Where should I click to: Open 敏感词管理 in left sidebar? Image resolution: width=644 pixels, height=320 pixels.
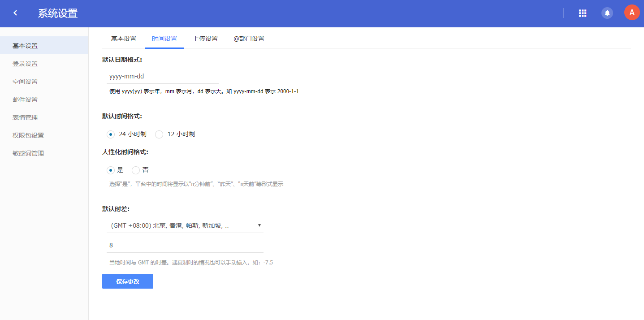pos(44,153)
